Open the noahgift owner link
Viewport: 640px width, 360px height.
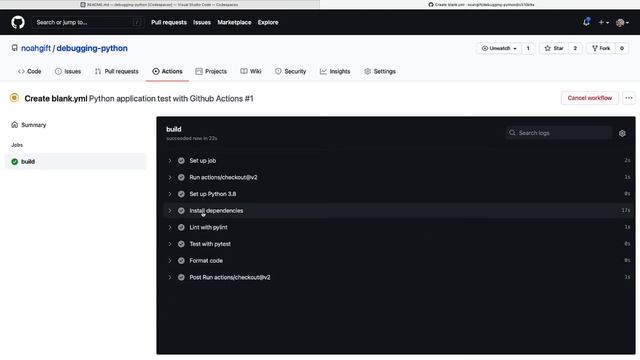36,48
